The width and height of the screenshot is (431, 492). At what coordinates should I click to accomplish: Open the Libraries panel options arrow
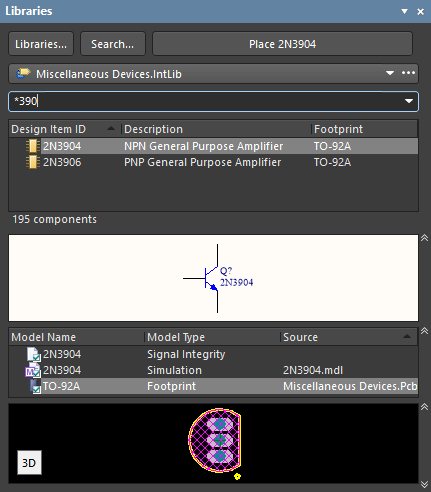point(404,11)
